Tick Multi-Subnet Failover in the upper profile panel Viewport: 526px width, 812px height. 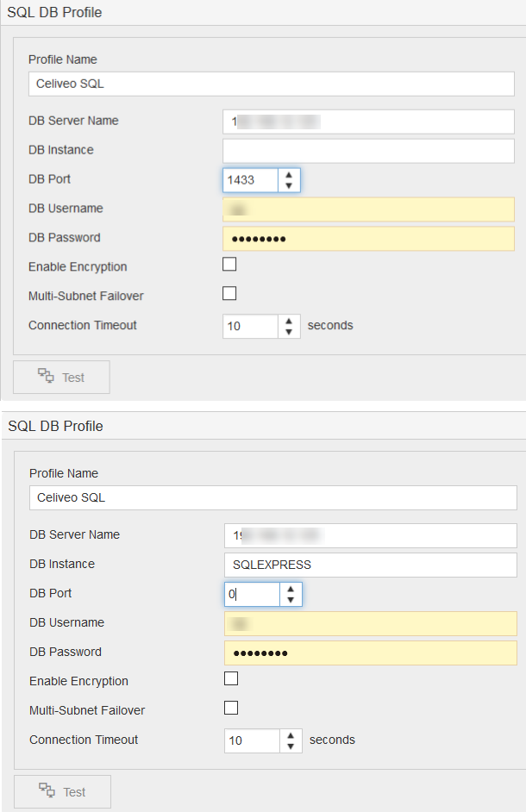coord(229,294)
